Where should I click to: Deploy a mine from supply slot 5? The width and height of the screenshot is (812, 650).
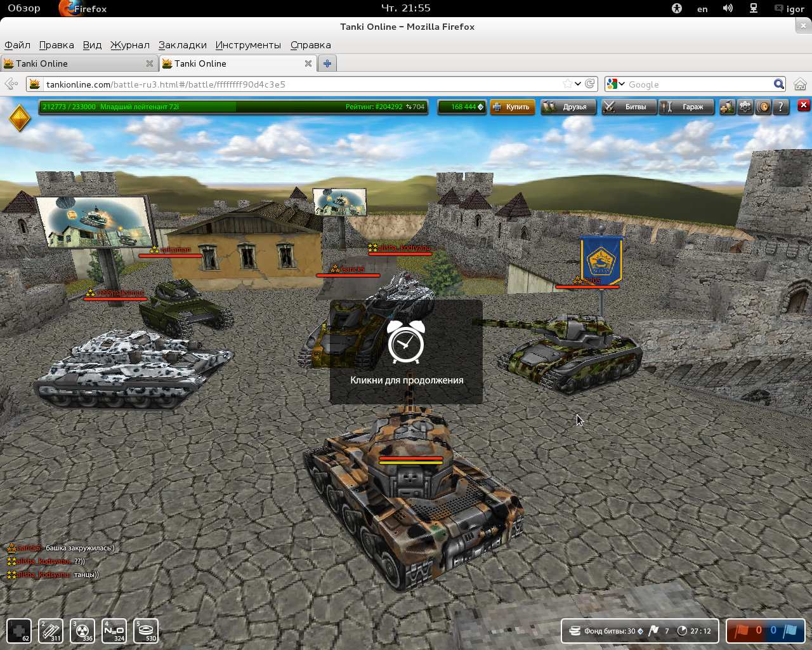pos(146,630)
